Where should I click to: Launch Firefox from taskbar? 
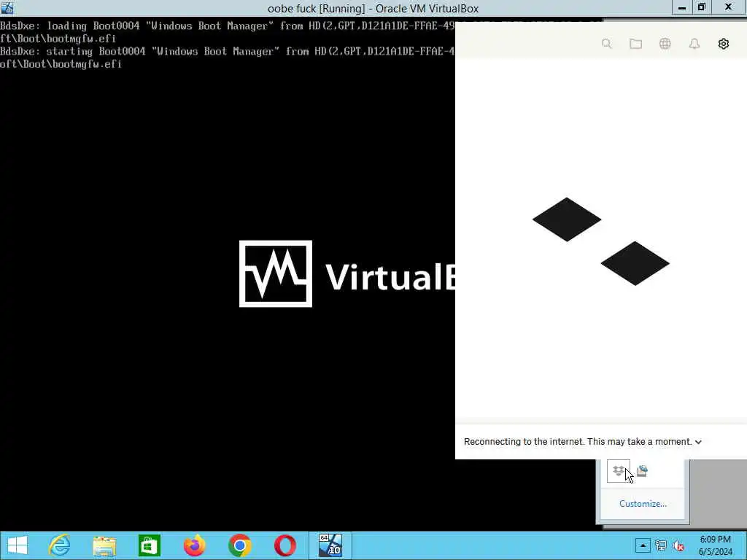tap(194, 545)
